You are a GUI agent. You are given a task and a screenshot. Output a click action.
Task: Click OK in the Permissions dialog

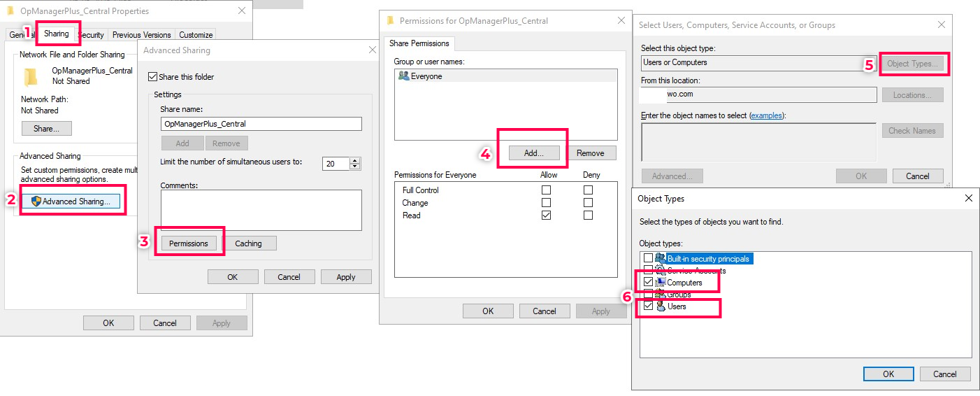coord(488,311)
